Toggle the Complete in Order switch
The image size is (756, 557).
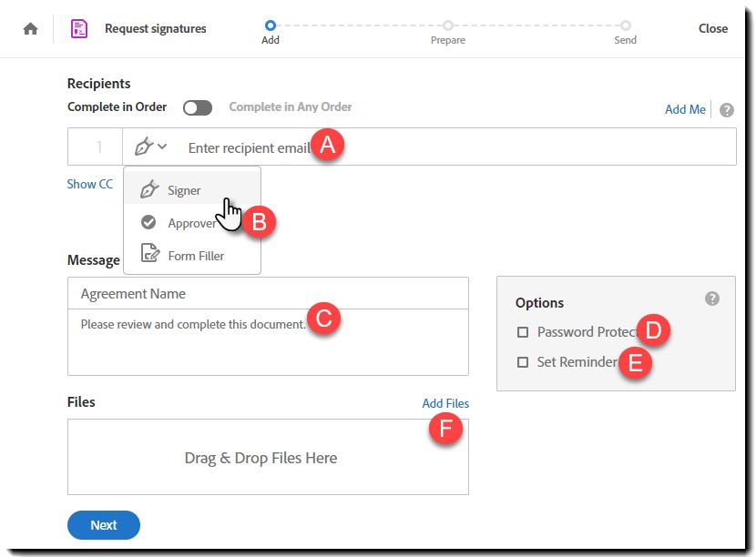coord(198,107)
